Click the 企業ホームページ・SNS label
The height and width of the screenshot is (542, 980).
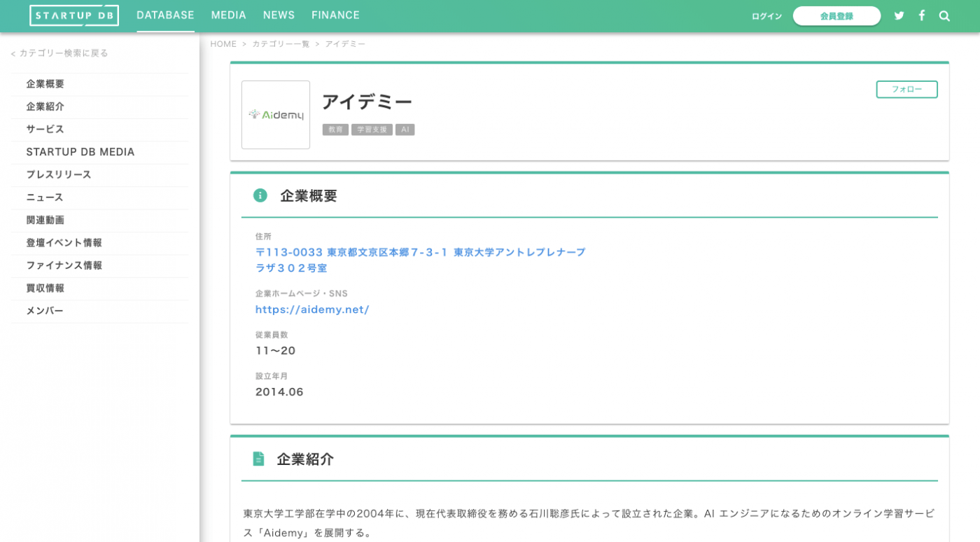[x=302, y=293]
